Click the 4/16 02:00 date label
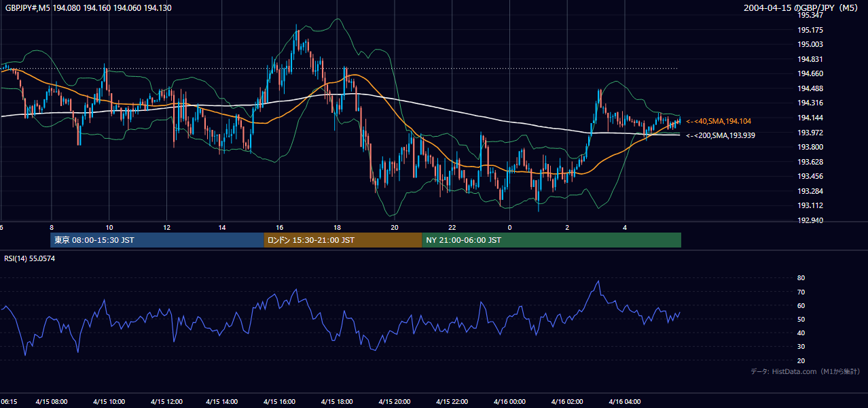This screenshot has width=868, height=408. point(566,402)
